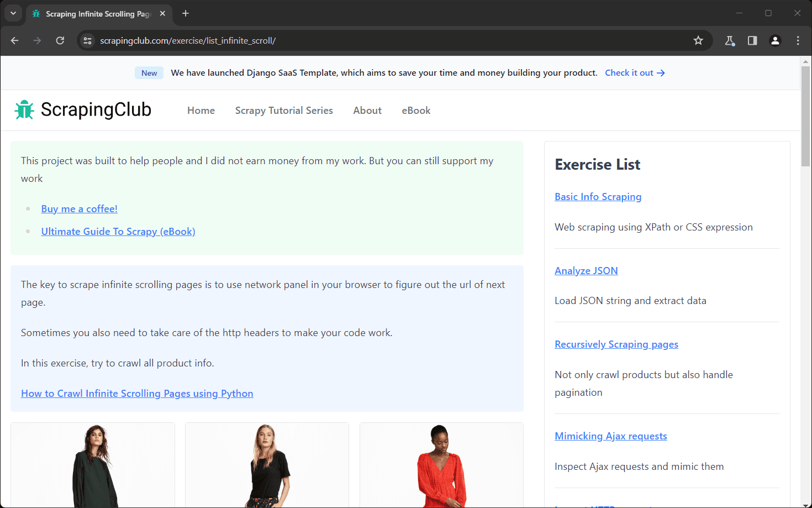Screen dimensions: 812x508
Task: Expand the tab search dropdown arrow
Action: click(x=13, y=13)
